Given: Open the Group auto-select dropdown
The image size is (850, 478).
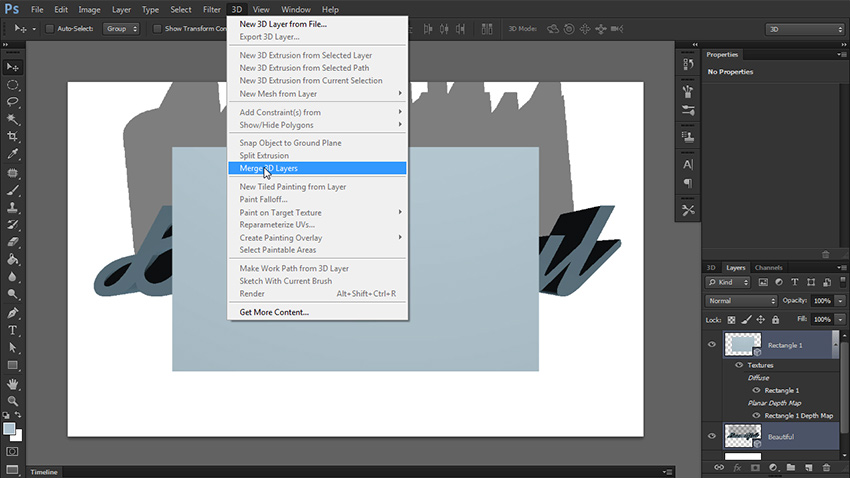Looking at the screenshot, I should [x=122, y=28].
